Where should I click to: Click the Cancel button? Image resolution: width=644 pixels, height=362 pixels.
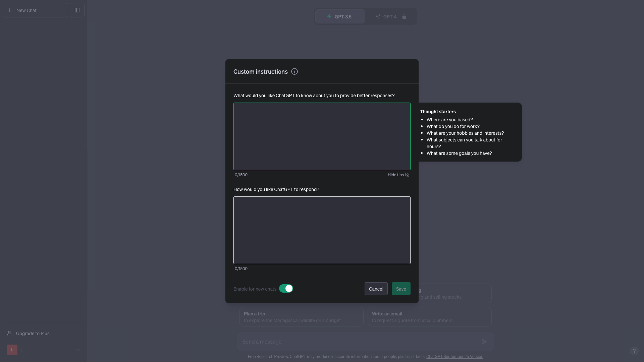pyautogui.click(x=376, y=289)
